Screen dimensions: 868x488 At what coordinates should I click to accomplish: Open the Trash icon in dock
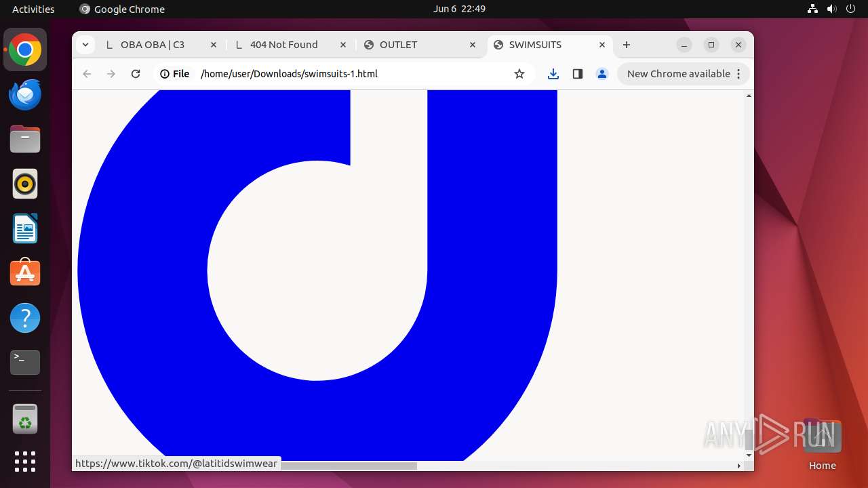pos(25,419)
